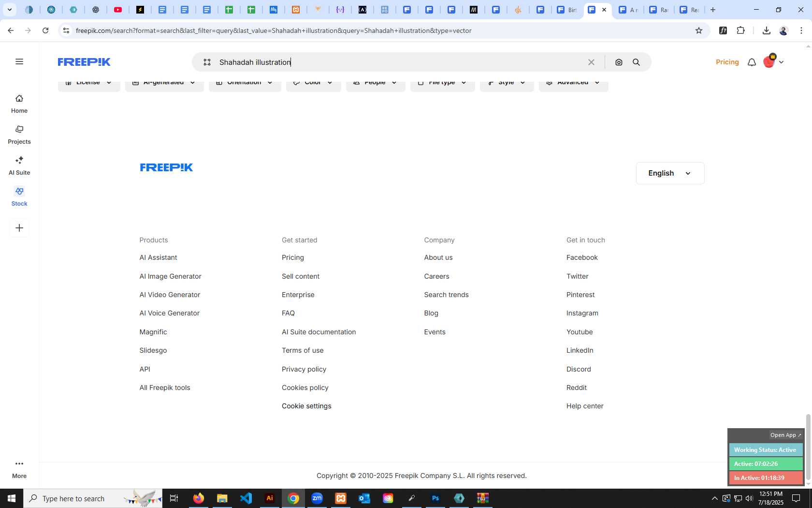Open Zoom from the taskbar

[x=317, y=498]
